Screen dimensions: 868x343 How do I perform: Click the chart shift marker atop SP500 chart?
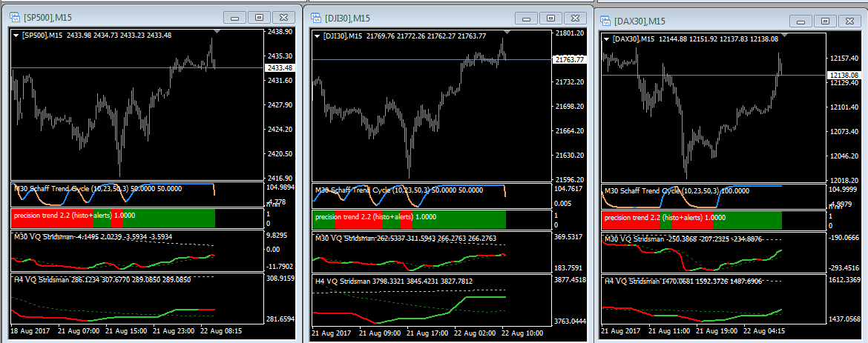click(x=217, y=32)
